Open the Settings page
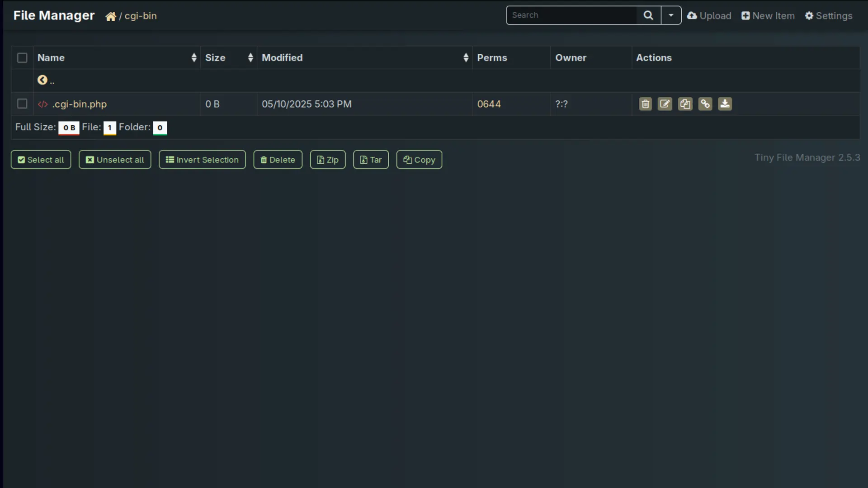 tap(829, 16)
